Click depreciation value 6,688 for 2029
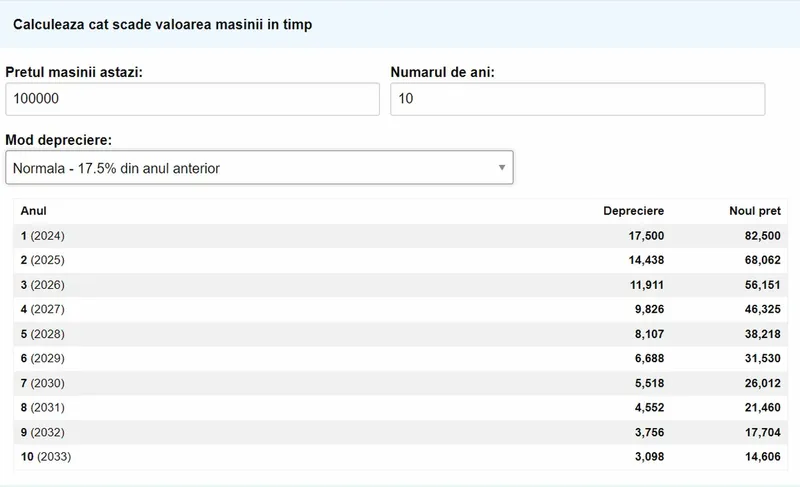The image size is (800, 487). pyautogui.click(x=649, y=358)
